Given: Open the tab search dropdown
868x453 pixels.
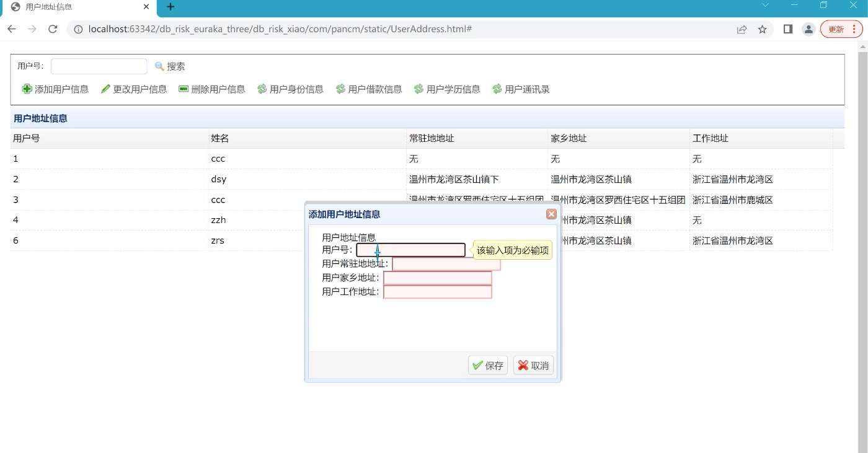Looking at the screenshot, I should (x=765, y=5).
